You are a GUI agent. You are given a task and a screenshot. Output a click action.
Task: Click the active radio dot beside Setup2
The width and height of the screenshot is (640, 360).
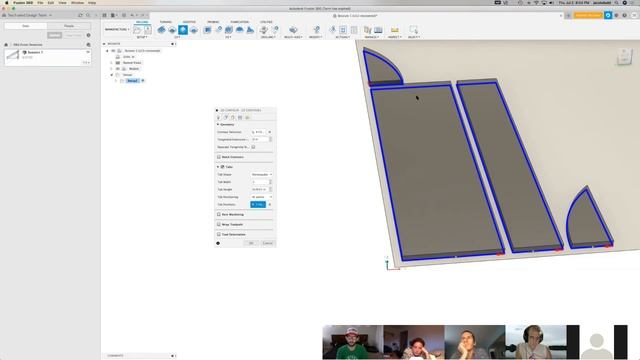click(142, 81)
